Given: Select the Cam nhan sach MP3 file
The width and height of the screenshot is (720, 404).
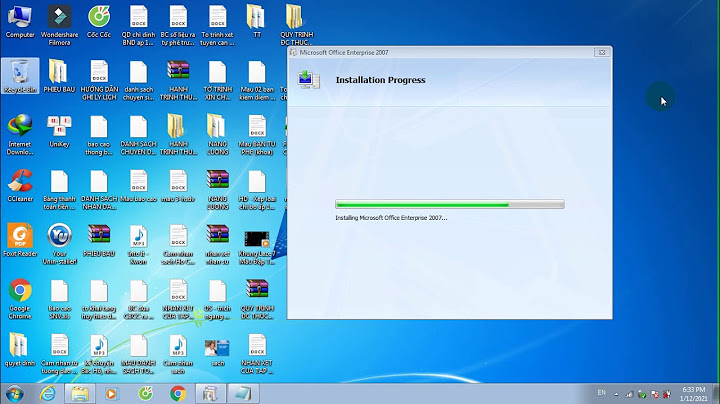Looking at the screenshot, I should click(x=178, y=354).
